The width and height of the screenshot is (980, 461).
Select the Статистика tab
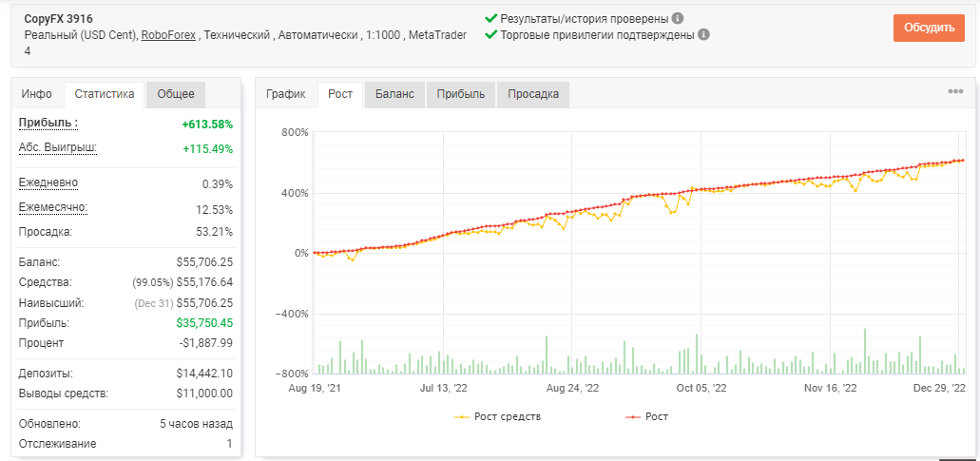[105, 94]
